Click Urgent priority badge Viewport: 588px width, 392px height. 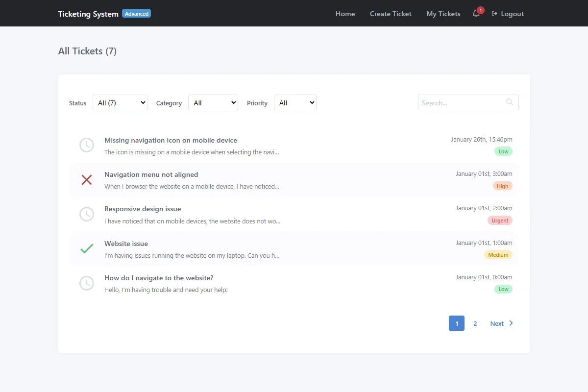(500, 220)
